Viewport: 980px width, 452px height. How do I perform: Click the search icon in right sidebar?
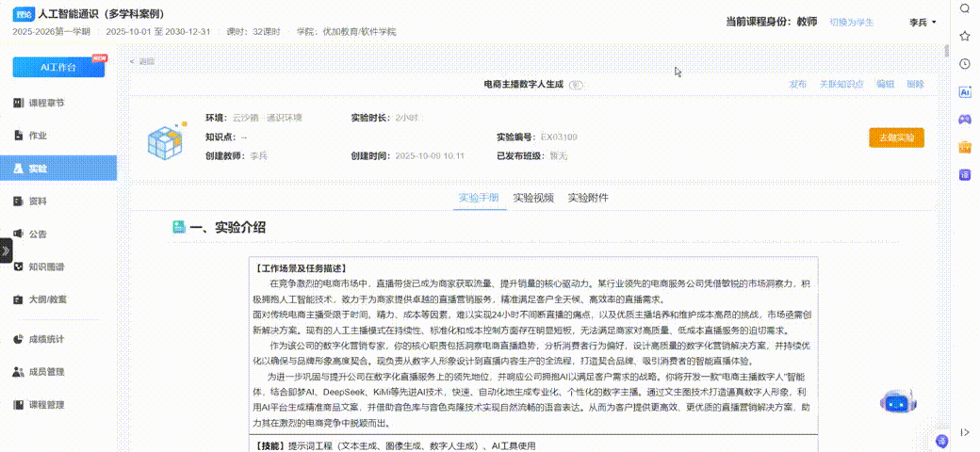tap(965, 8)
